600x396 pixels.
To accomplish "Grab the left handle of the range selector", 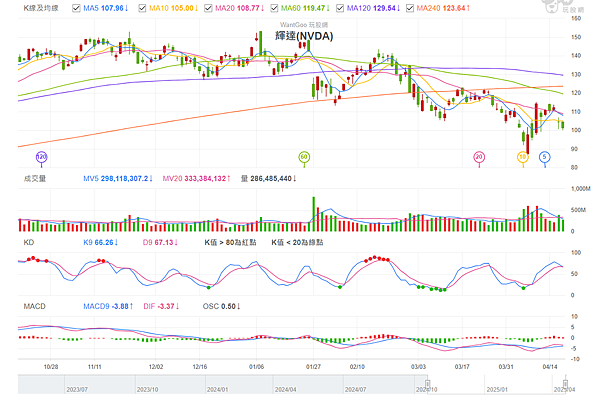I will click(428, 383).
